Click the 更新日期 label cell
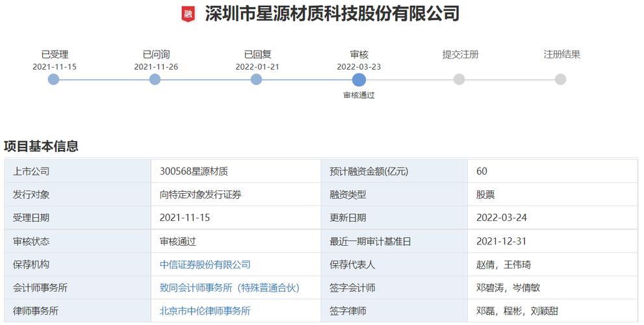Image resolution: width=644 pixels, height=325 pixels. pos(394,218)
